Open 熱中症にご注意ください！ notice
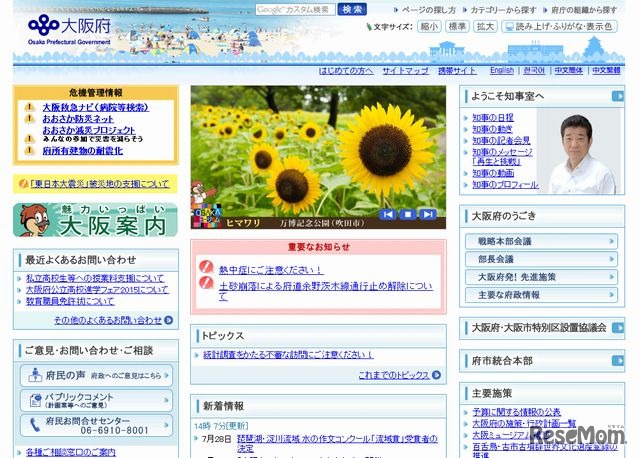 [271, 270]
